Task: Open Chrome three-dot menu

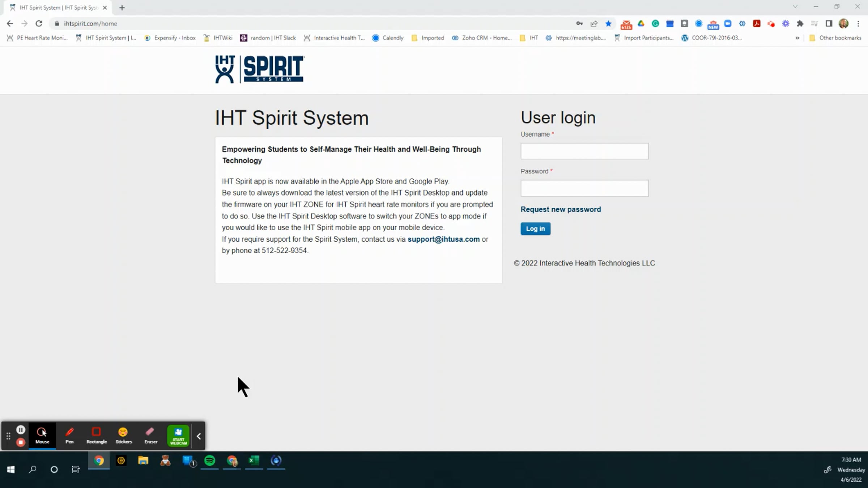Action: pyautogui.click(x=858, y=24)
